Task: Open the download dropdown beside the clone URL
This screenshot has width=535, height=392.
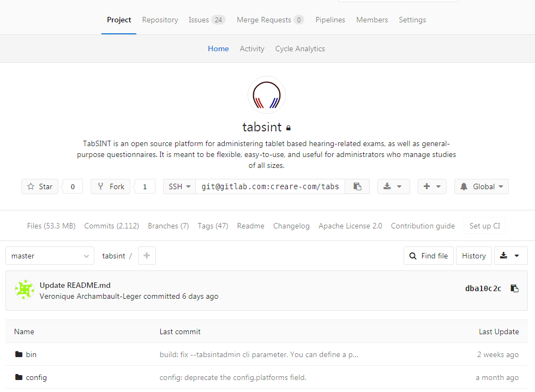Action: click(x=393, y=186)
